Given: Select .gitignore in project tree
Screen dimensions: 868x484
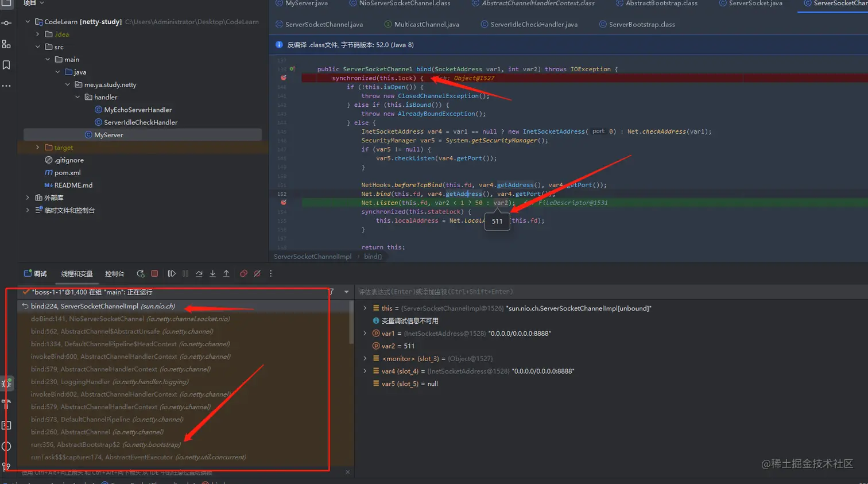Looking at the screenshot, I should pos(69,160).
